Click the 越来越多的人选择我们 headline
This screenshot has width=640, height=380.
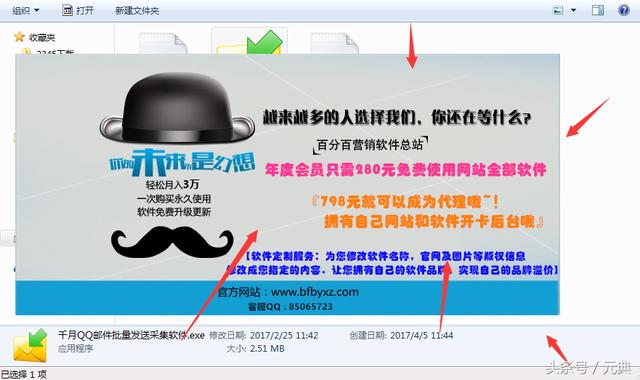397,118
